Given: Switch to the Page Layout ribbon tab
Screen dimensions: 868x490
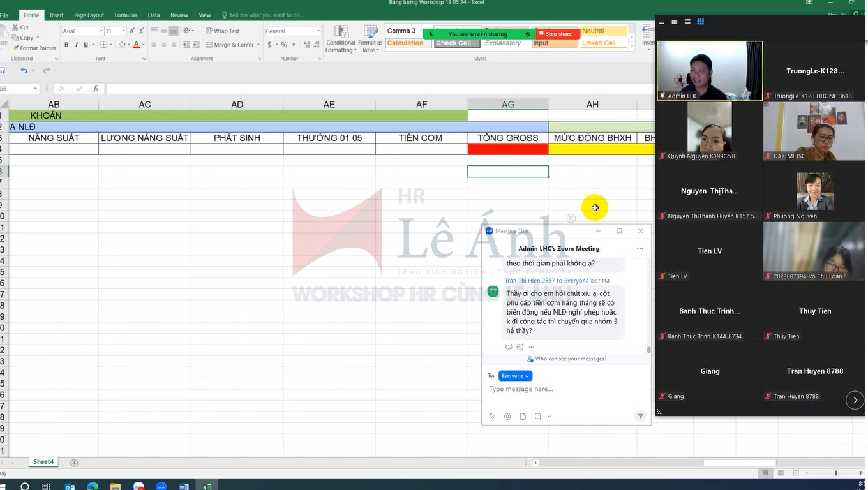Looking at the screenshot, I should coord(89,15).
